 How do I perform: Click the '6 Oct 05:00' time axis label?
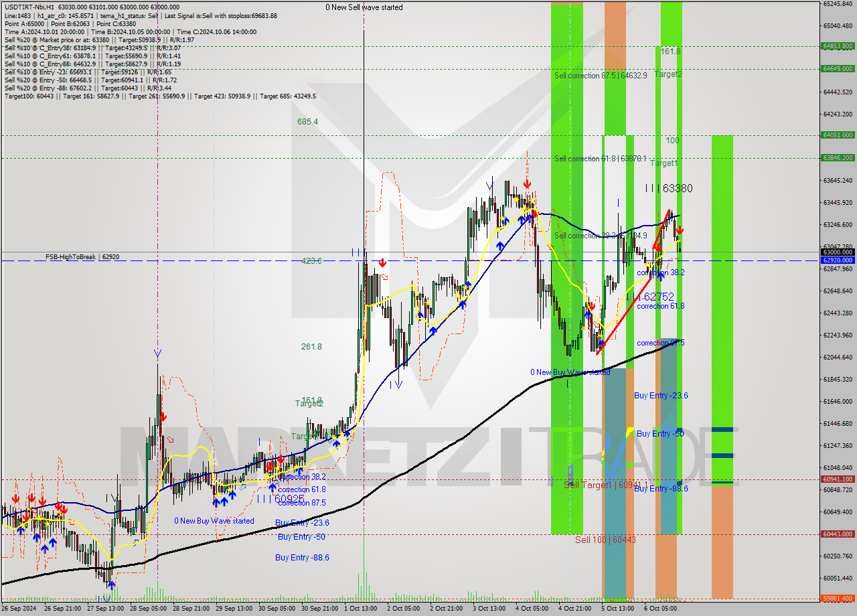[662, 609]
